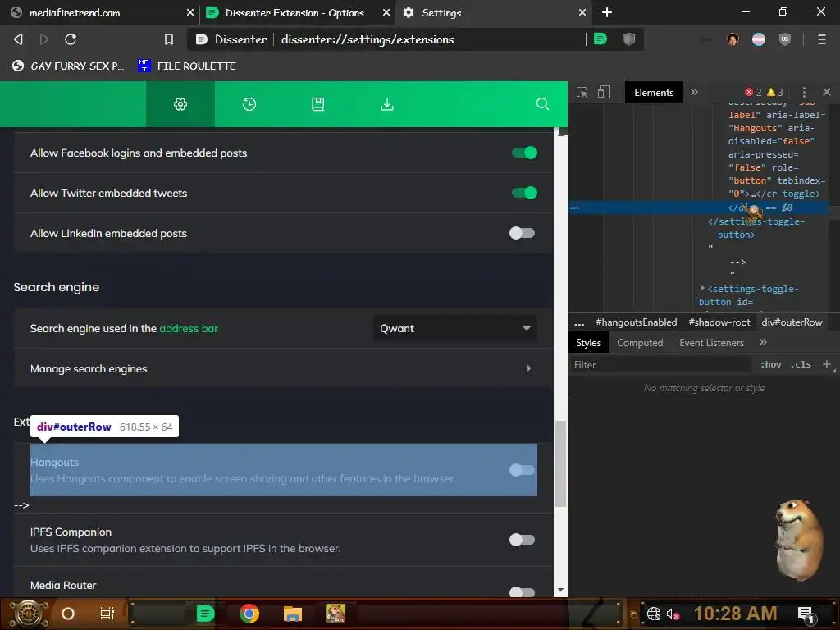
Task: Add a new style rule with the plus icon
Action: tap(827, 364)
